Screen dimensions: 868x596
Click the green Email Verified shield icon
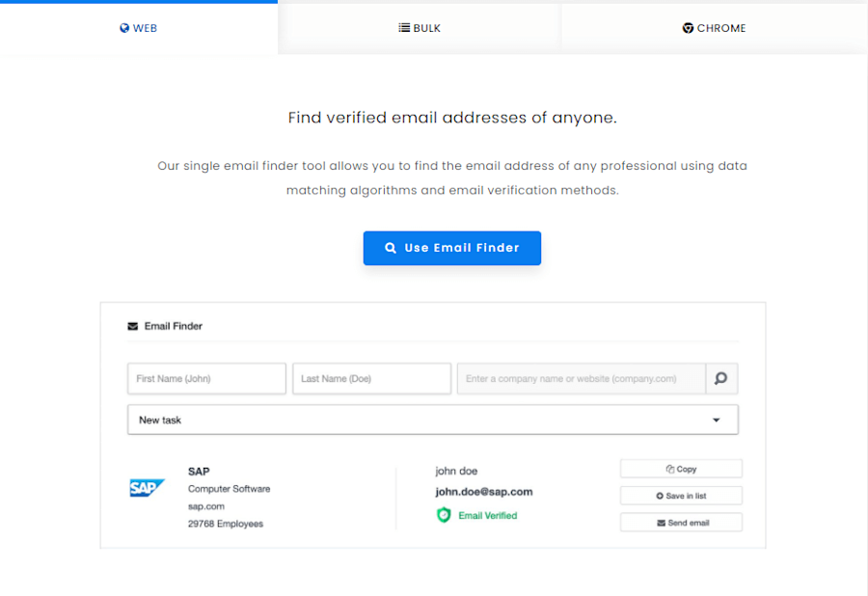coord(443,515)
